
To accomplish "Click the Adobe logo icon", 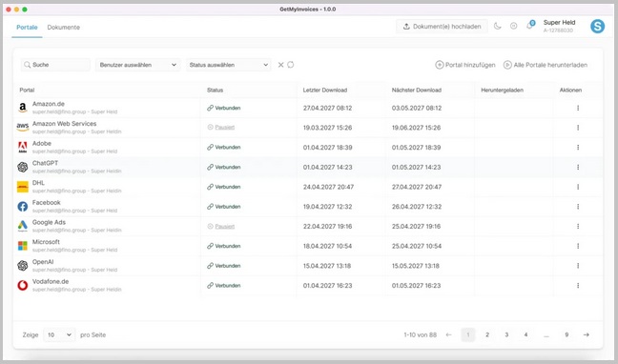I will (23, 147).
